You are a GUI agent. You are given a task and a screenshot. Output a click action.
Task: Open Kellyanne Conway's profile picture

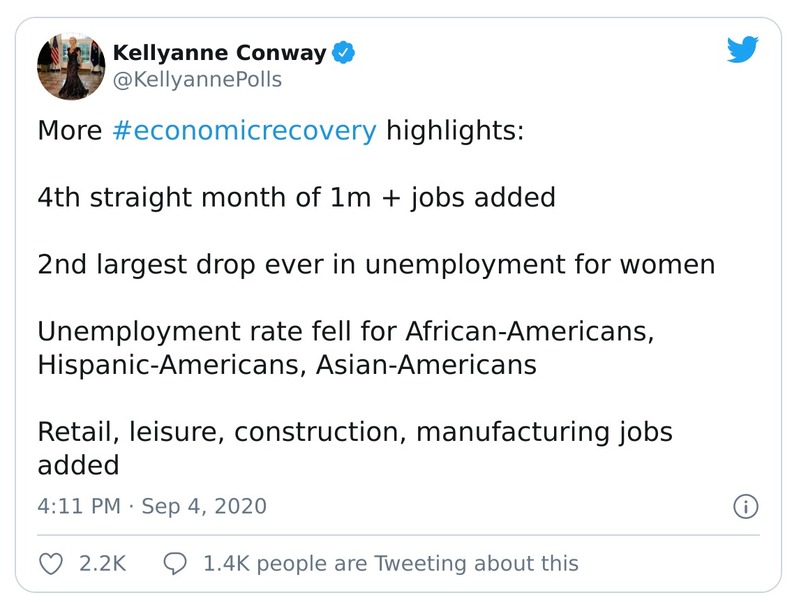(68, 66)
